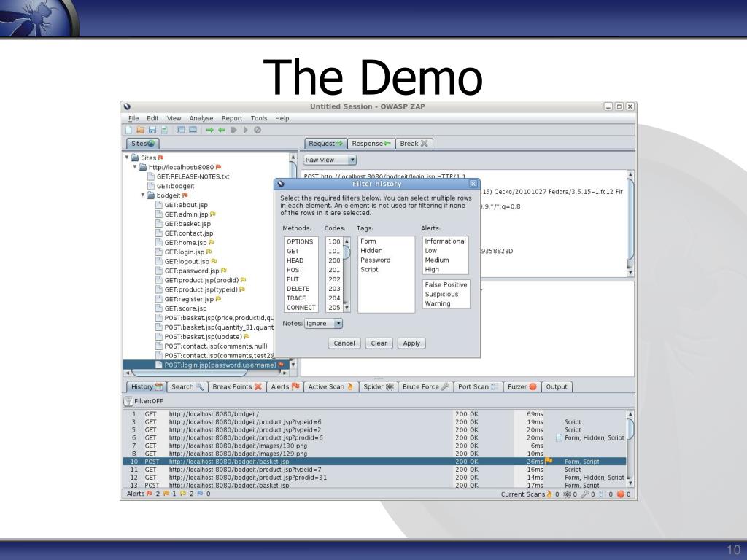Screen dimensions: 747x560
Task: Open the Report menu
Action: tap(232, 118)
